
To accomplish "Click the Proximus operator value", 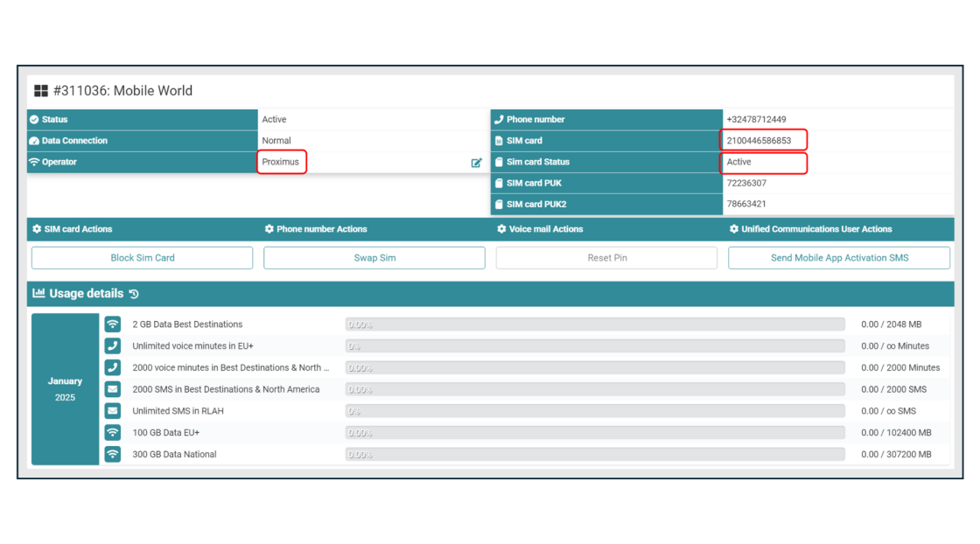I will pyautogui.click(x=280, y=162).
